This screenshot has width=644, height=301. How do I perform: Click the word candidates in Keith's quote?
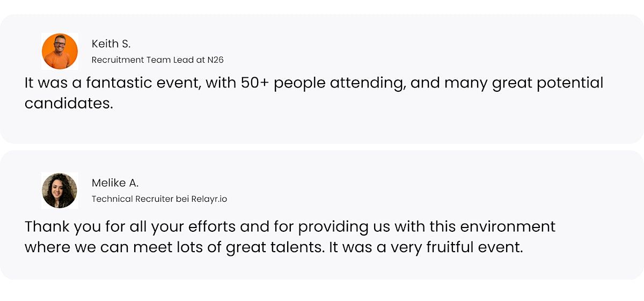click(68, 103)
